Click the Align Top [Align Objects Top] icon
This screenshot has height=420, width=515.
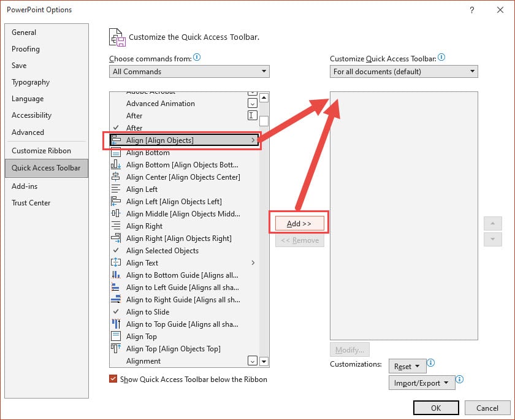point(116,348)
